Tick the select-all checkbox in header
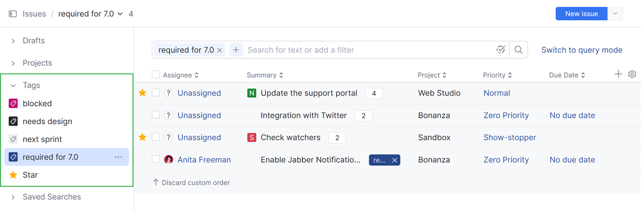This screenshot has height=212, width=644. click(x=156, y=75)
